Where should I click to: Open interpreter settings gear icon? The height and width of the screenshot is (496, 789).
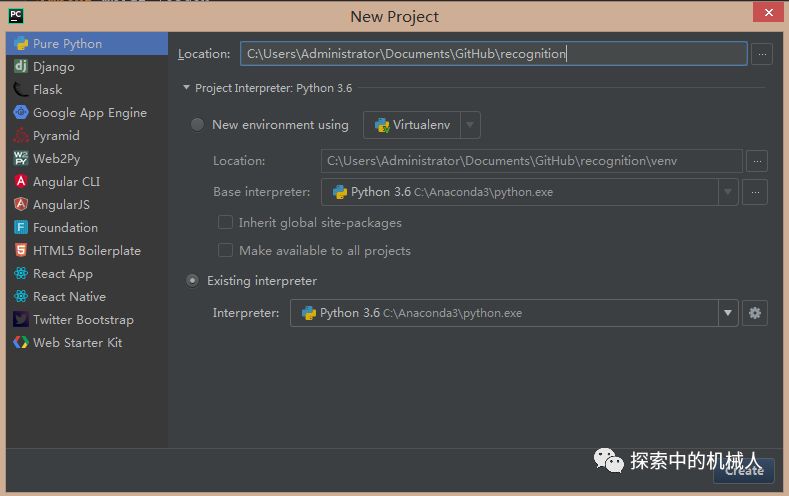pyautogui.click(x=755, y=313)
